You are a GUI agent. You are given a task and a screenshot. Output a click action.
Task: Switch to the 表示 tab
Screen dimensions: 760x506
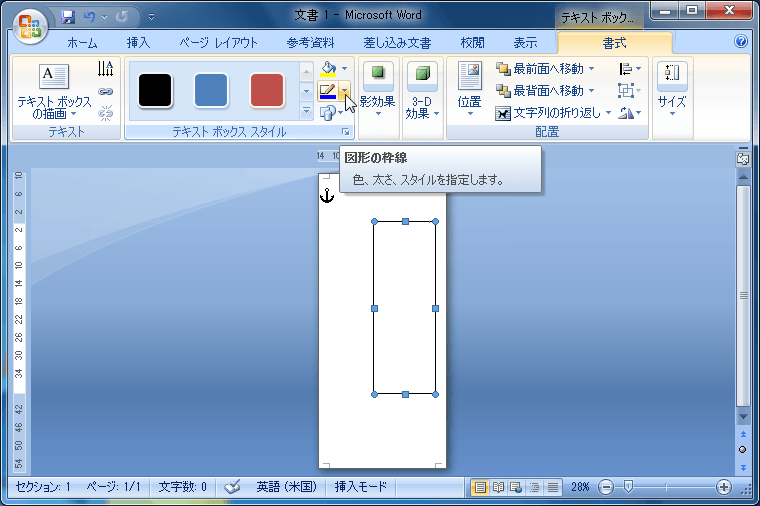click(525, 43)
